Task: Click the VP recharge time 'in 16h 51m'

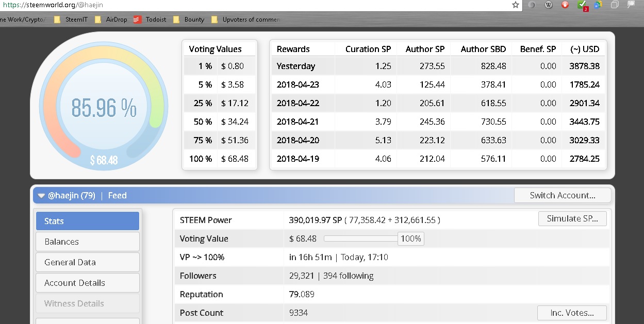Action: click(x=310, y=257)
